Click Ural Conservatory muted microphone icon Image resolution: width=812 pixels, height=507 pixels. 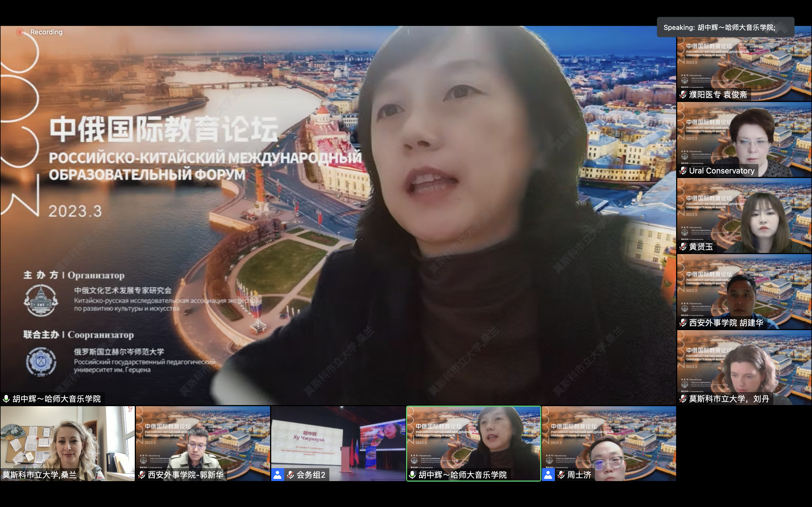(683, 171)
